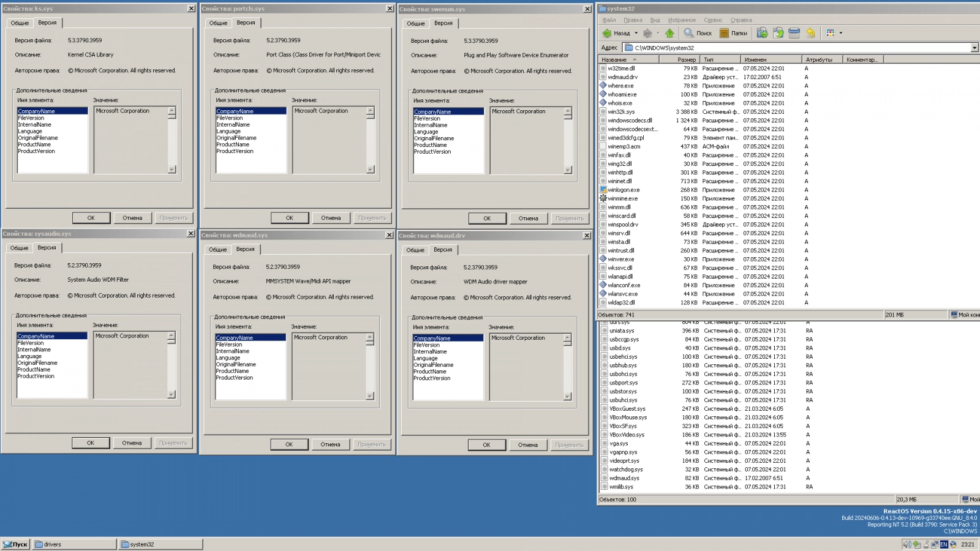This screenshot has width=980, height=551.
Task: Select winmine.exe minesweeper icon
Action: [603, 198]
